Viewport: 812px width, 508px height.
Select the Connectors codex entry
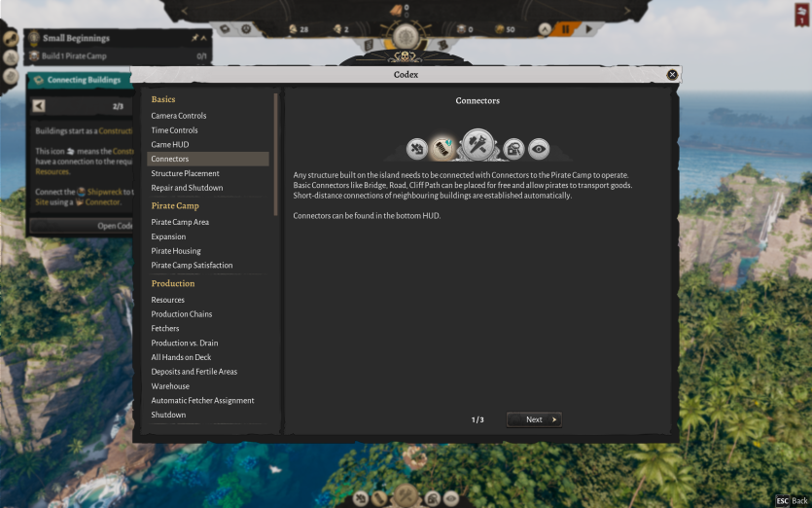pos(208,159)
